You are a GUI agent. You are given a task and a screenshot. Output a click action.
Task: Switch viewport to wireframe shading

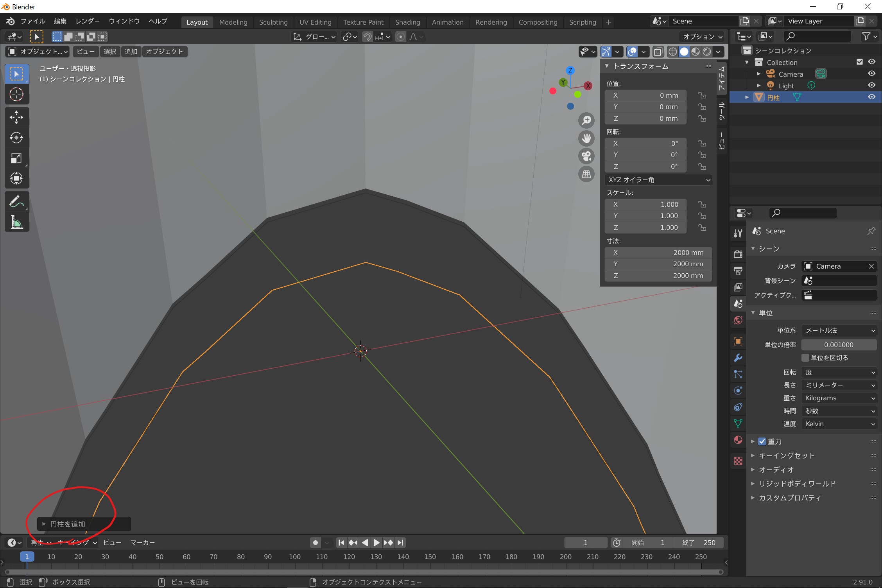pyautogui.click(x=672, y=52)
